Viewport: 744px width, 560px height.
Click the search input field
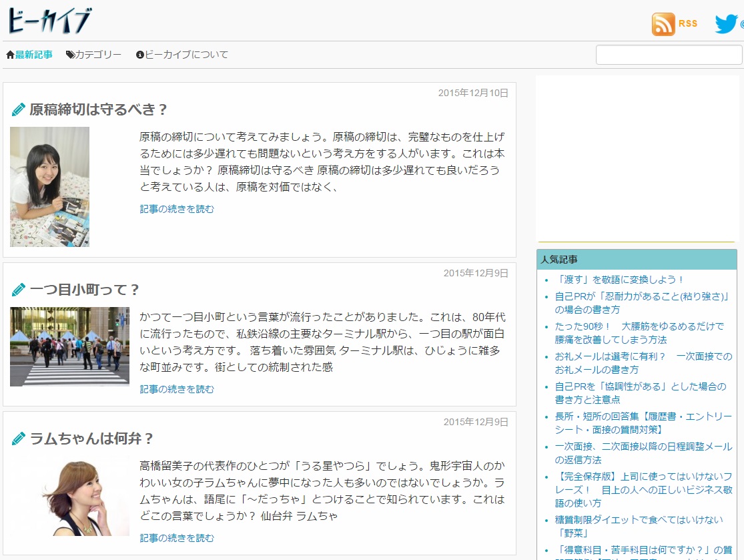pos(669,55)
